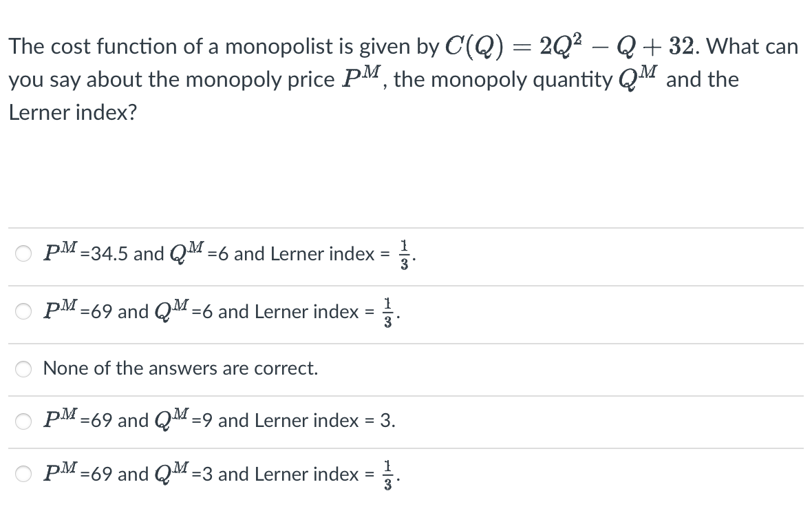
Task: Select the 'None of the answers are correct' radio button
Action: coord(23,369)
